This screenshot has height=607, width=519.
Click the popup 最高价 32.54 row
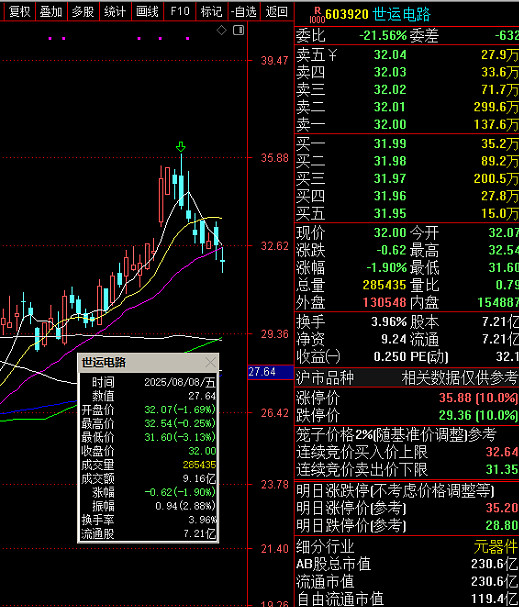149,424
